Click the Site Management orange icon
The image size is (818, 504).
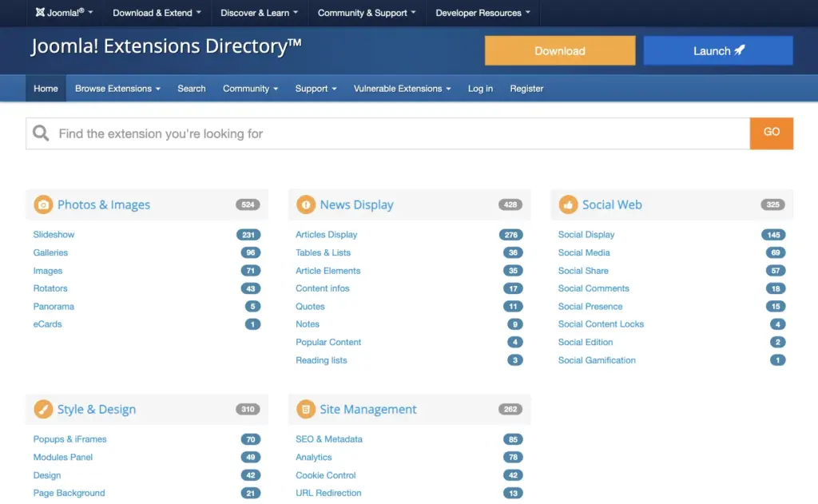[x=306, y=409]
